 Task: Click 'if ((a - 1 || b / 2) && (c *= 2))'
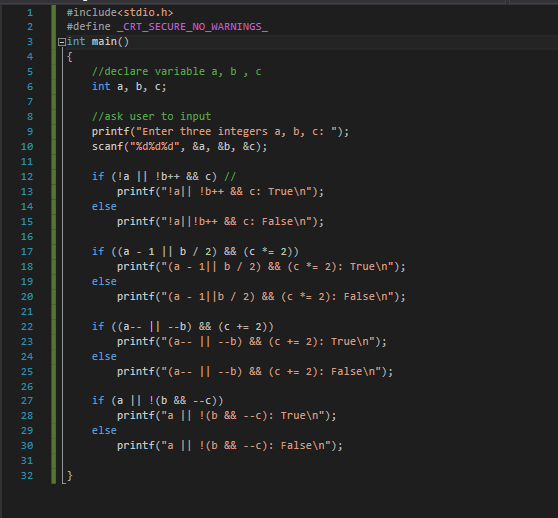[x=195, y=252]
